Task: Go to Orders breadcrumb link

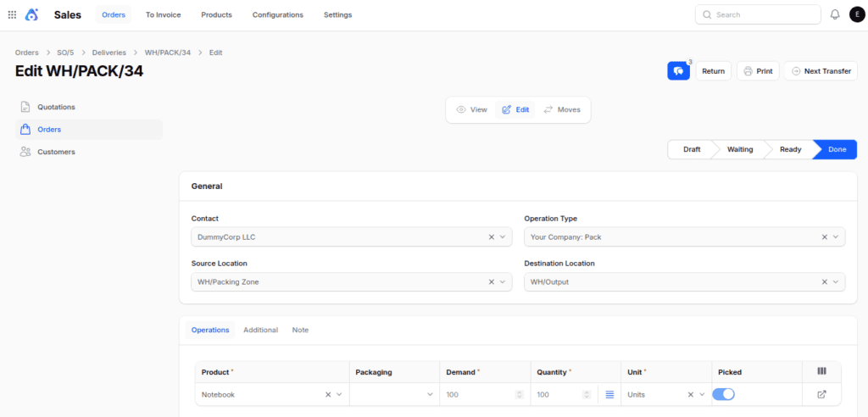Action: 27,53
